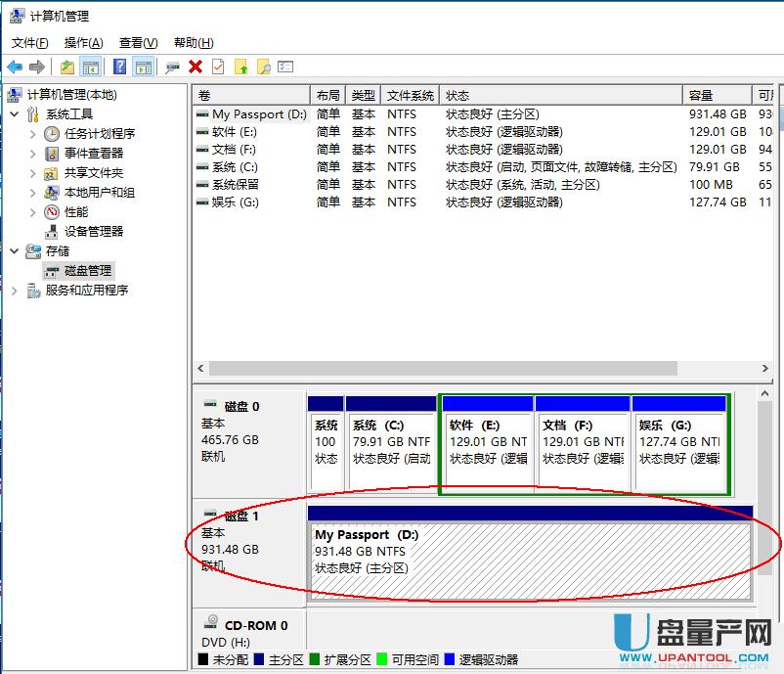Click the magnifier search toolbar icon
The height and width of the screenshot is (674, 784).
263,67
